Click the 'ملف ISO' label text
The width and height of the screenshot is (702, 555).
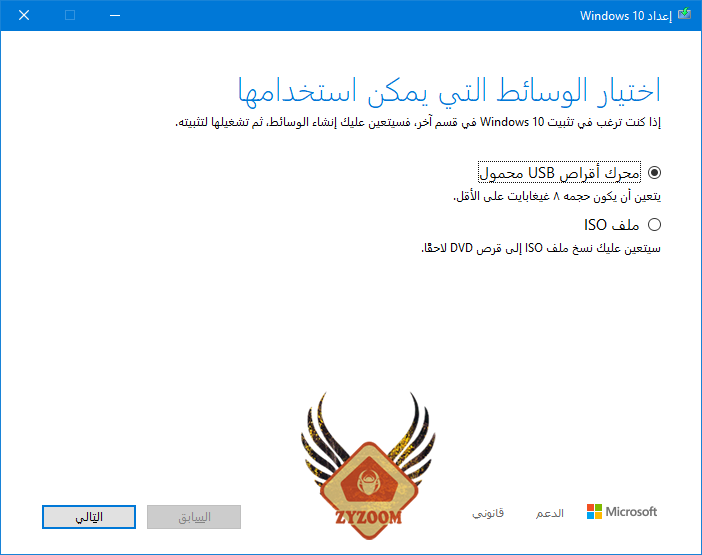[x=611, y=224]
